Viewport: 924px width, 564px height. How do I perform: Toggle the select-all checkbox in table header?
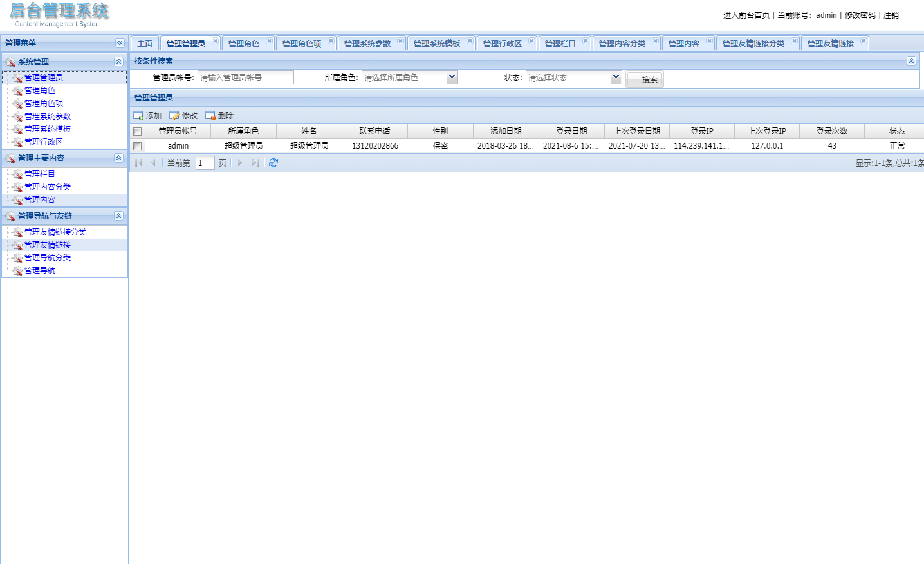[x=138, y=130]
